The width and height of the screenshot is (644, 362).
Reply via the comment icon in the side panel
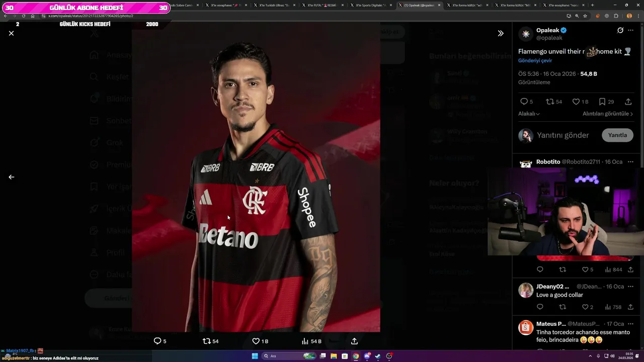[524, 102]
